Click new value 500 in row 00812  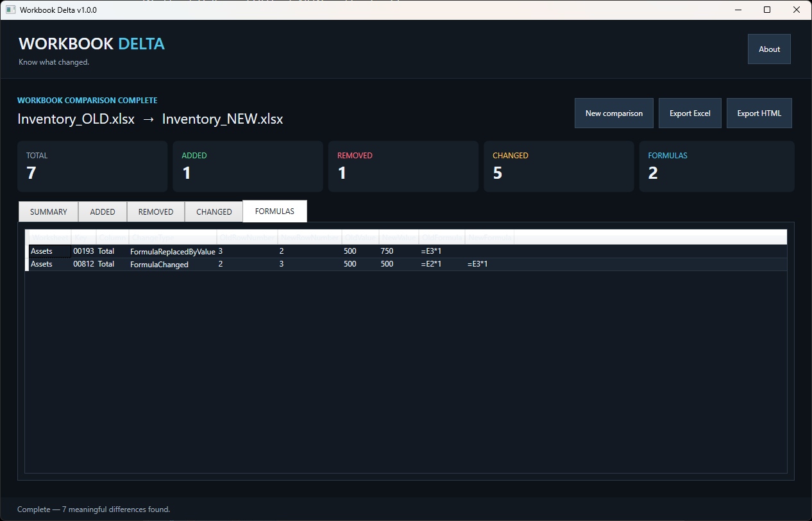tap(399, 264)
